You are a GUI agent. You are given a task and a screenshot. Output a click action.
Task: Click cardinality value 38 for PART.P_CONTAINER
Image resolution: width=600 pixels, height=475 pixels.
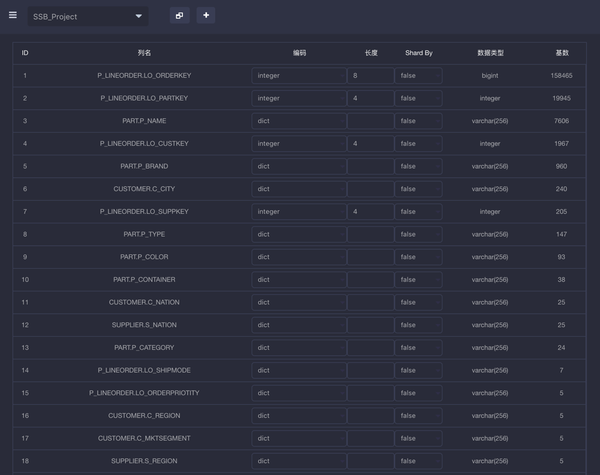[561, 280]
